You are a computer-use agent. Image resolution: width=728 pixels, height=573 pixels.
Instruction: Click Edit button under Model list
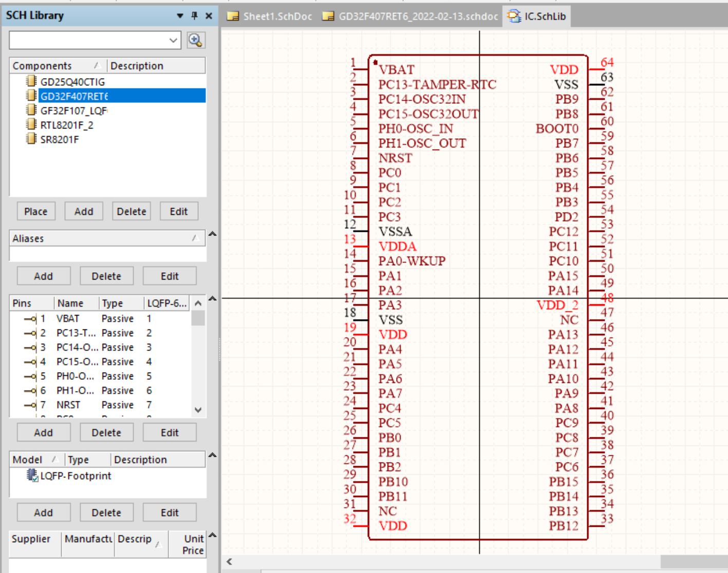click(x=170, y=512)
